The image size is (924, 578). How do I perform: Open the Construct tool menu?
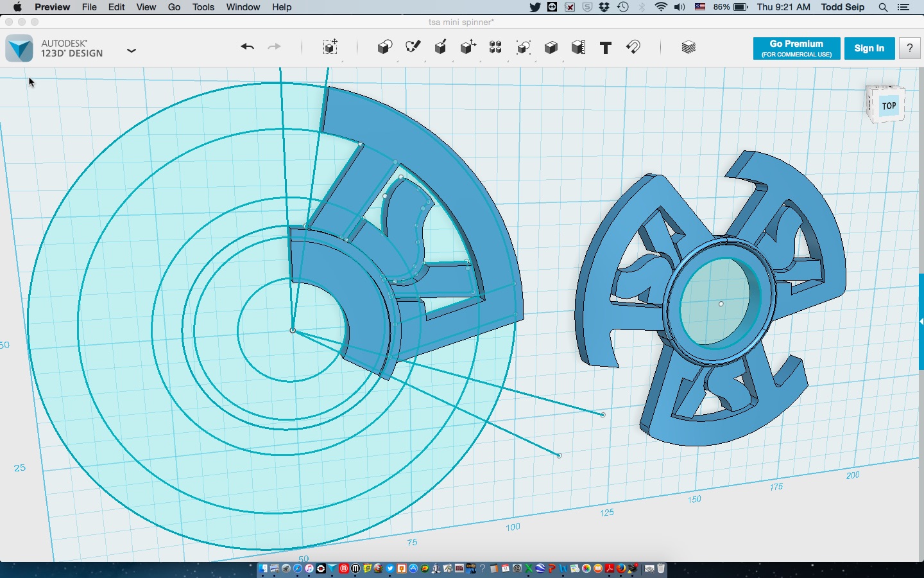pos(441,47)
